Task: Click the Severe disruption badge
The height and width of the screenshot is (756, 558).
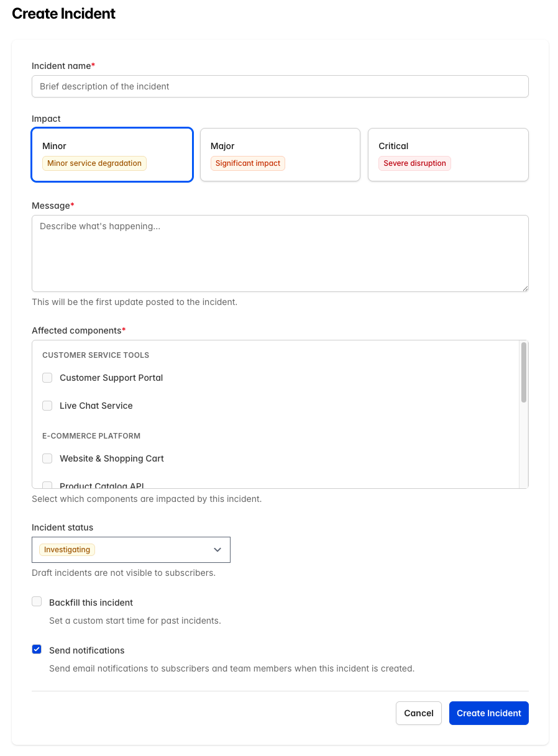Action: (x=414, y=163)
